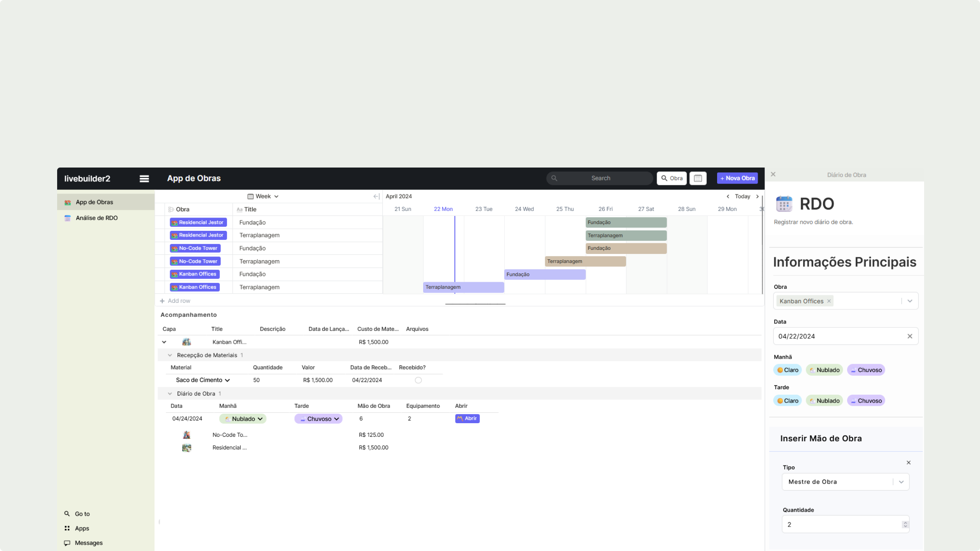
Task: Increment the Quantidade stepper
Action: click(x=905, y=522)
